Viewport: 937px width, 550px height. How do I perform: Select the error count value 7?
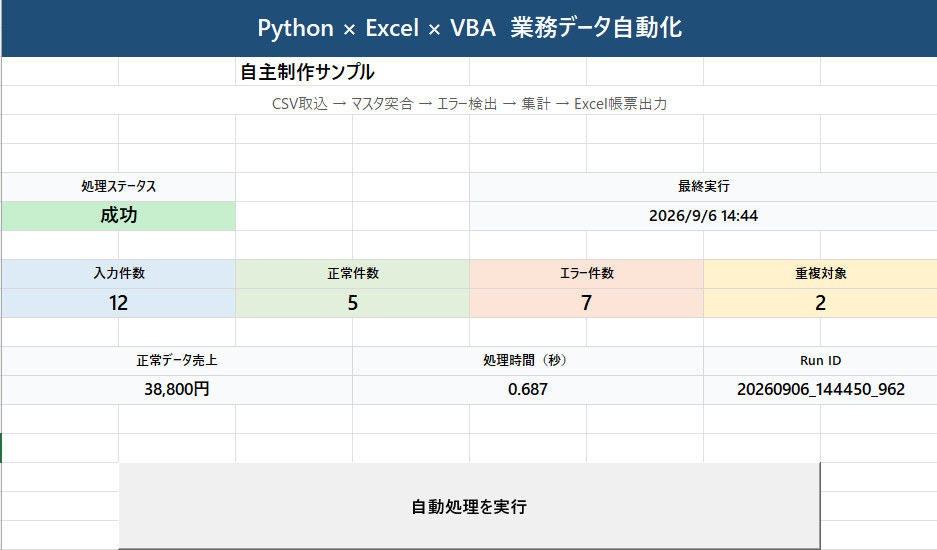(x=586, y=303)
